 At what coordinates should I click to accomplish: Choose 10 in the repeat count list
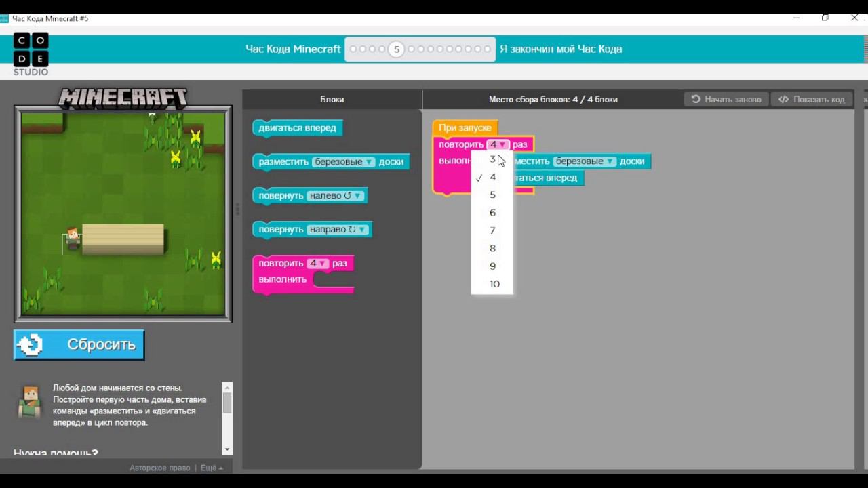tap(492, 284)
